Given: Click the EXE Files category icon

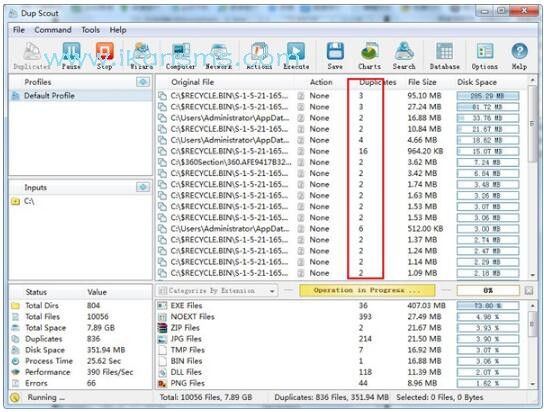Looking at the screenshot, I should (162, 306).
